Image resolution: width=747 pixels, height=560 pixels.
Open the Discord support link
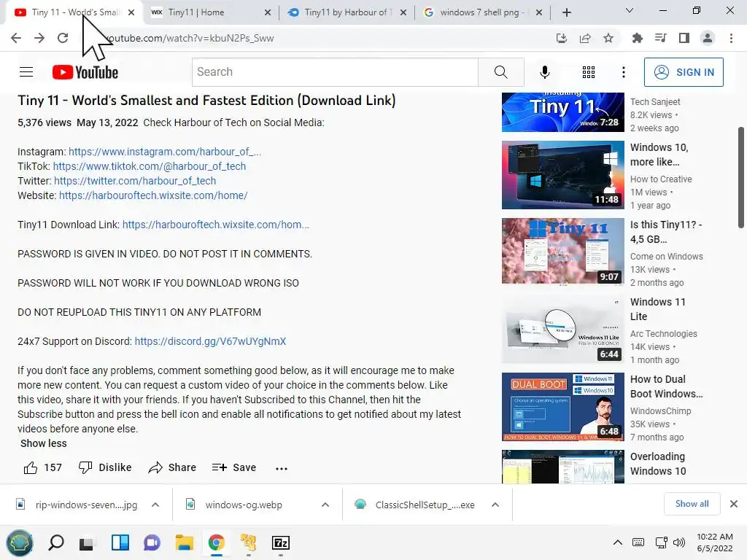click(210, 341)
